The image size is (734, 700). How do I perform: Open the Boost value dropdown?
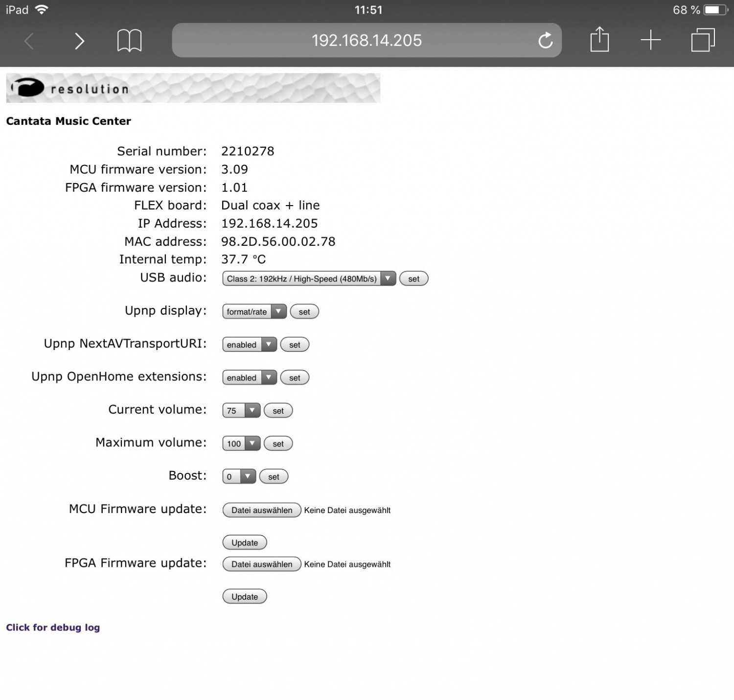pyautogui.click(x=239, y=477)
